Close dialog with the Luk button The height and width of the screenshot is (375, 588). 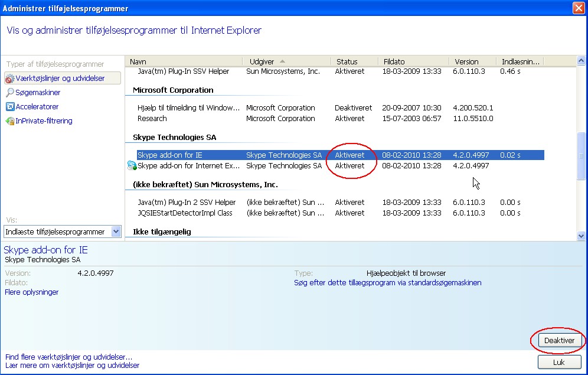(559, 362)
